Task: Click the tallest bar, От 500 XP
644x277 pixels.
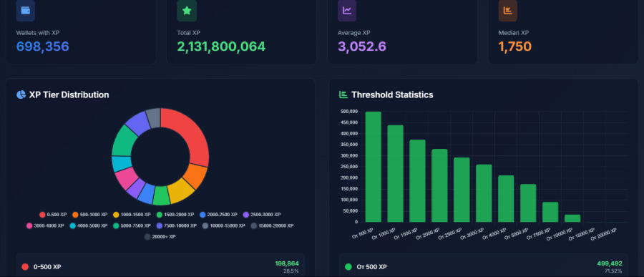Action: pos(374,167)
